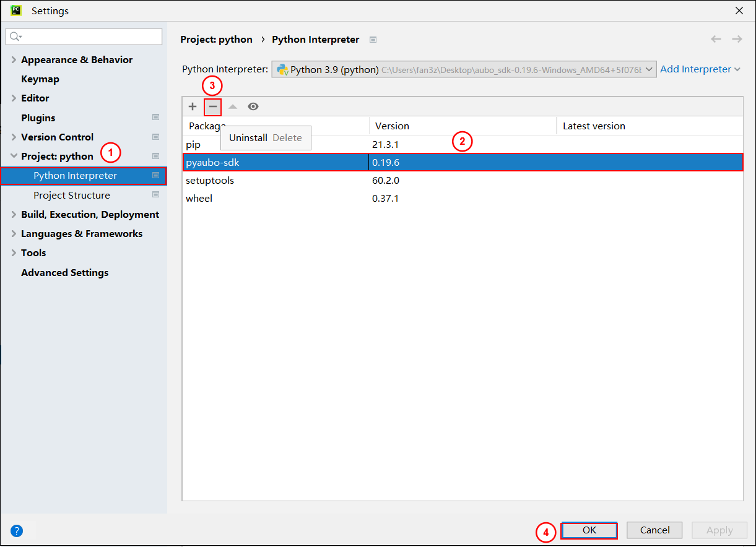Click version 60.2.0 cell
The height and width of the screenshot is (547, 756).
386,181
